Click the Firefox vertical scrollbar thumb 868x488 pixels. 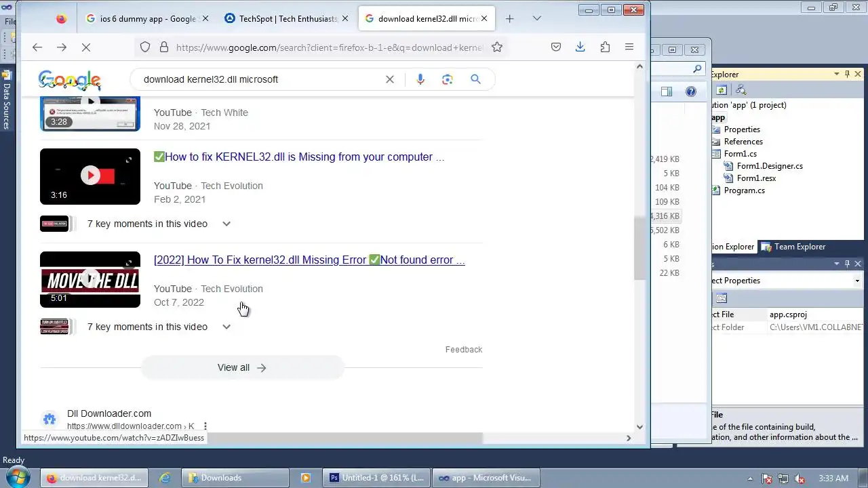[x=639, y=248]
